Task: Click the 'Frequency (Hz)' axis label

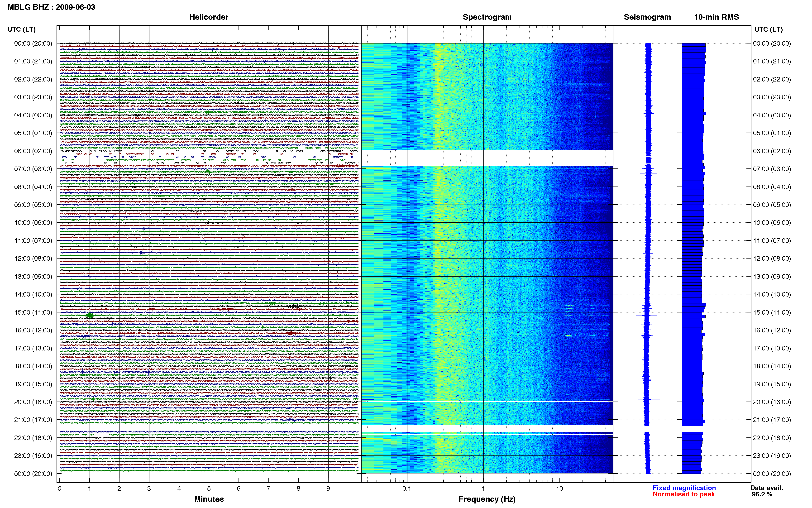Action: (x=487, y=499)
